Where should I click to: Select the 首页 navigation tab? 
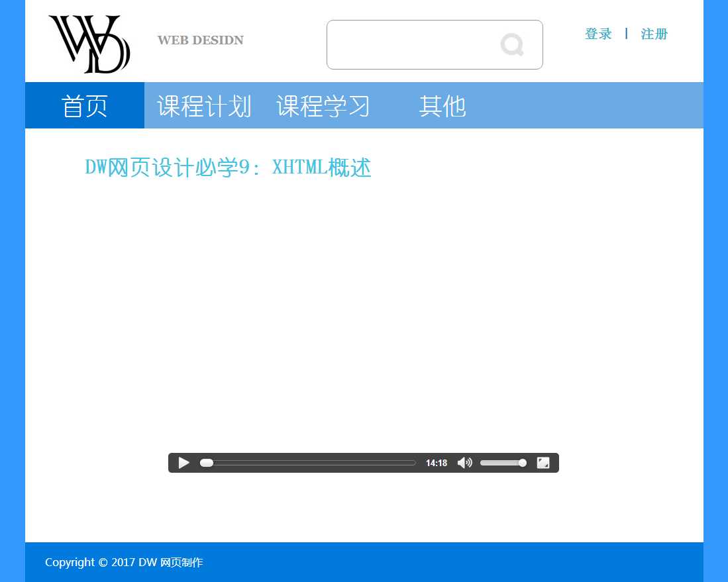point(85,106)
